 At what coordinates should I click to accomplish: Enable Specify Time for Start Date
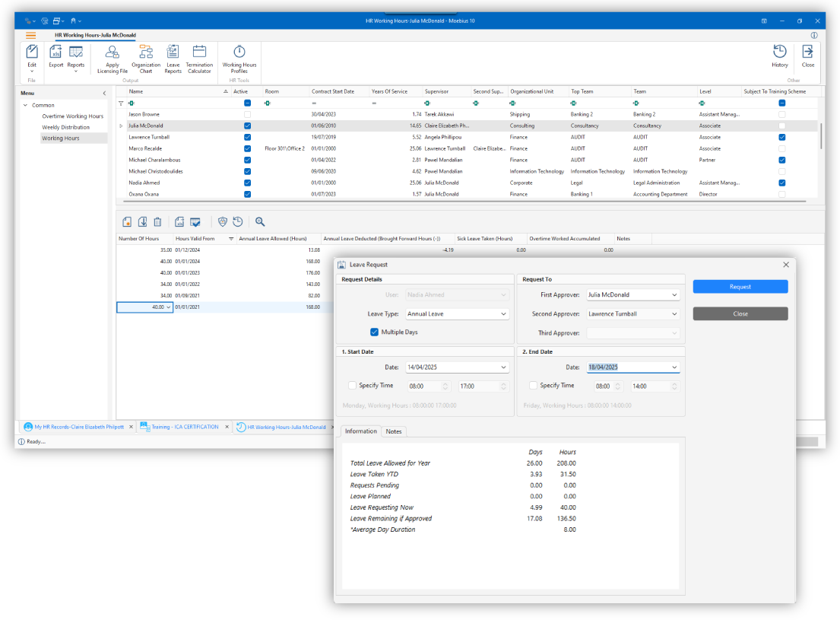(x=352, y=386)
